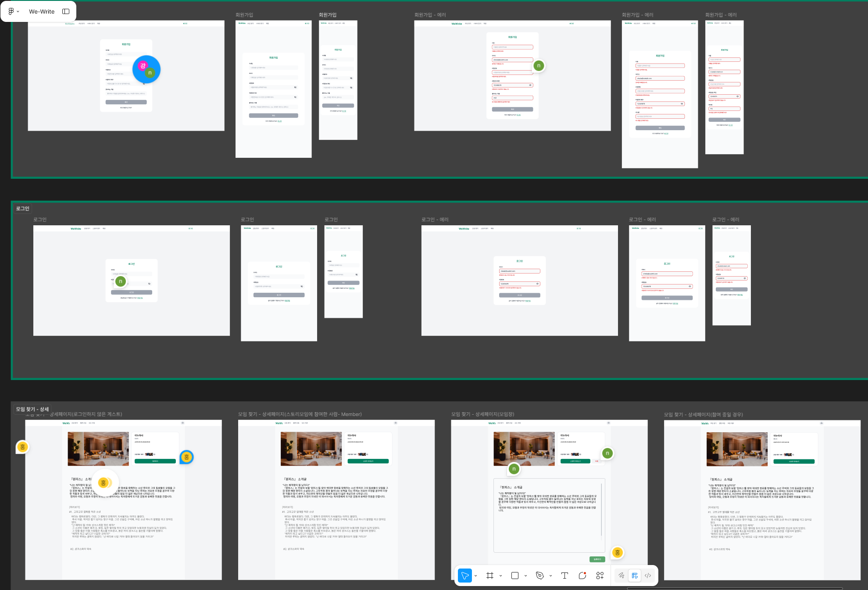The image size is (868, 590).
Task: Expand the Shape tool dropdown arrow
Action: (525, 576)
